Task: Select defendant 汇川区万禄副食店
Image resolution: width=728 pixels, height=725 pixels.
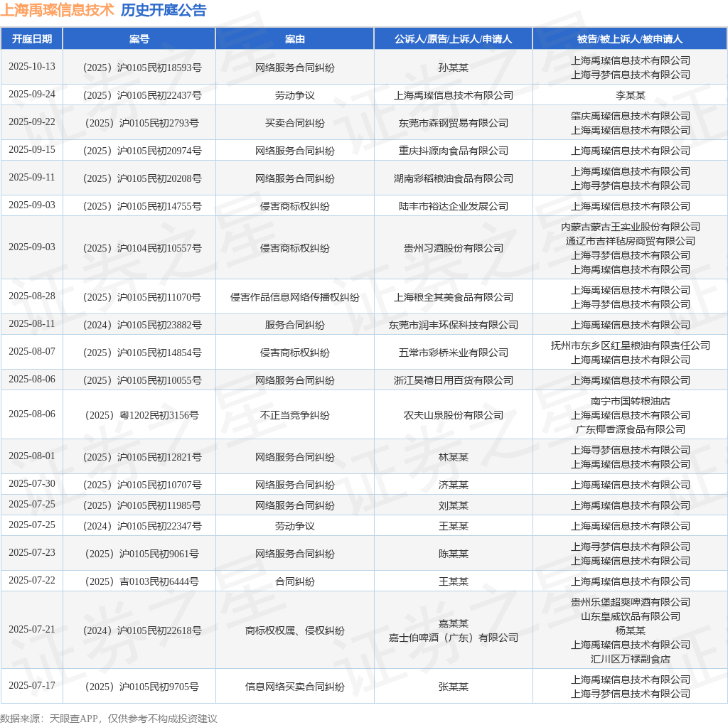Action: [630, 659]
